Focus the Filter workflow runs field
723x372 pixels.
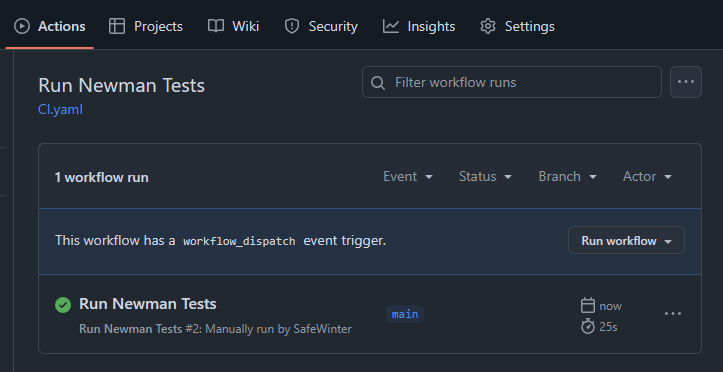[512, 82]
